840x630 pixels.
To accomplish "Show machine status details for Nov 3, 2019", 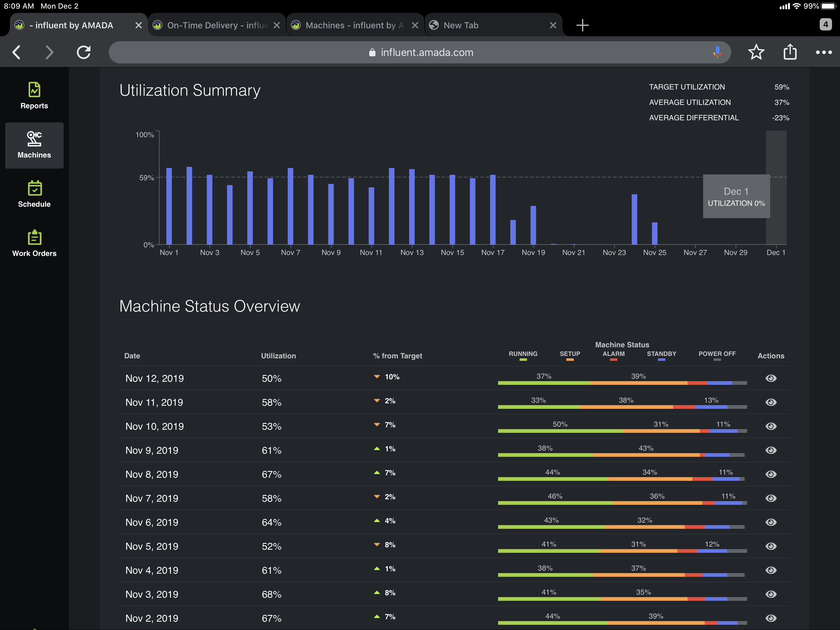I will [x=771, y=594].
